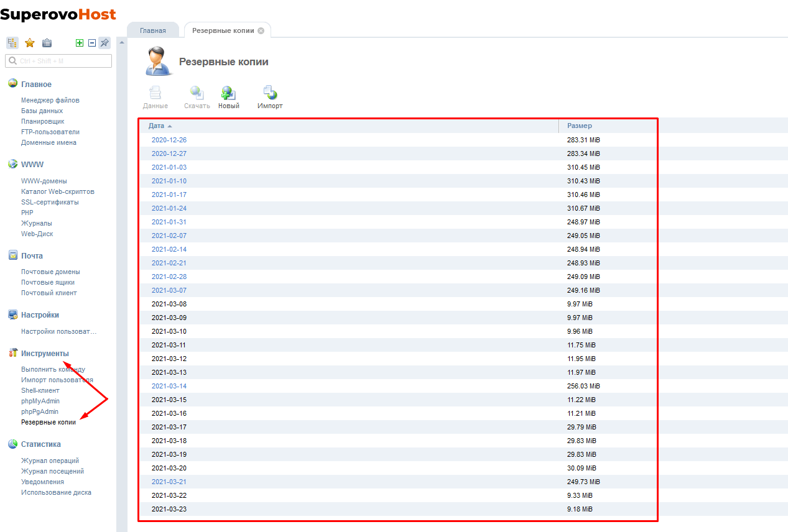Collapse all menu sections with blue minus
788x532 pixels.
pos(92,43)
